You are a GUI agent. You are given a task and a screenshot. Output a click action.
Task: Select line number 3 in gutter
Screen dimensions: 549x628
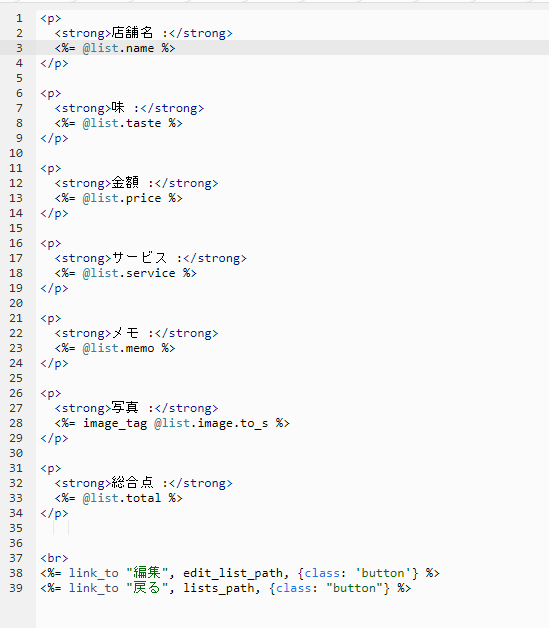pos(19,48)
